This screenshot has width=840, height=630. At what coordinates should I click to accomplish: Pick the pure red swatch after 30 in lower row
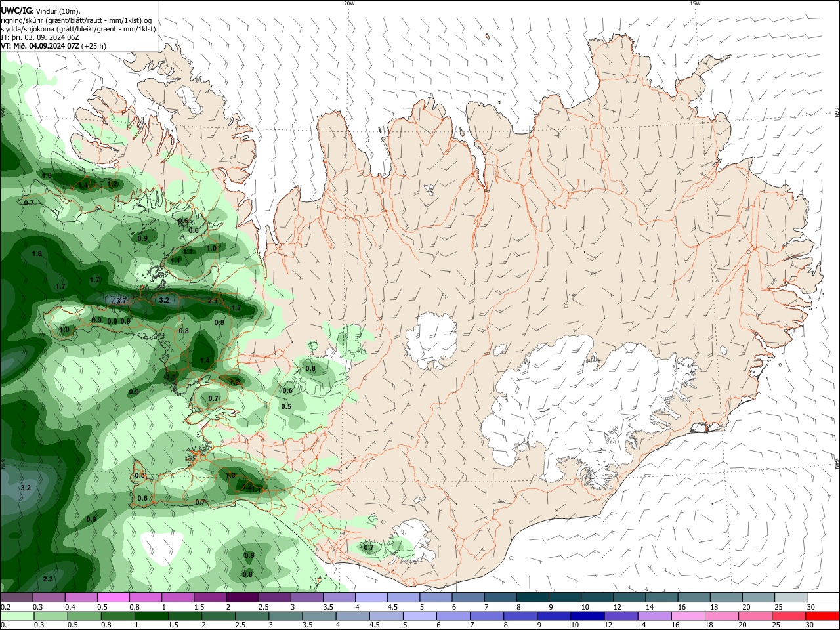[822, 616]
